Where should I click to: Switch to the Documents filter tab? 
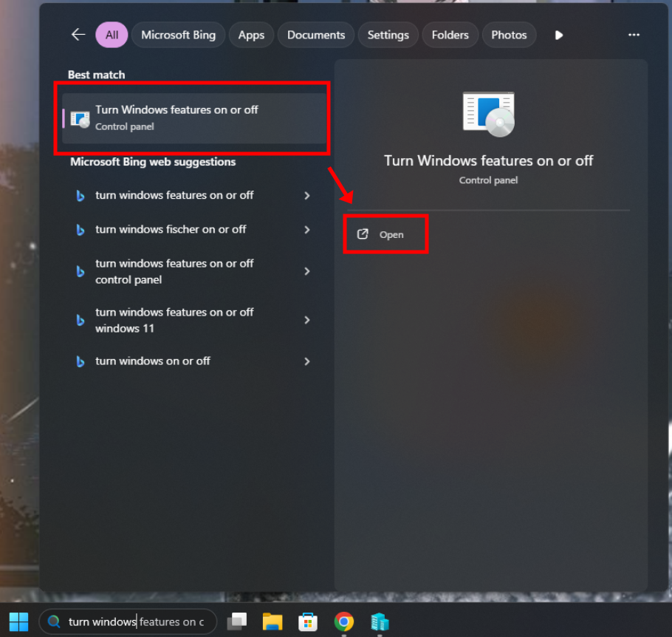(x=316, y=35)
